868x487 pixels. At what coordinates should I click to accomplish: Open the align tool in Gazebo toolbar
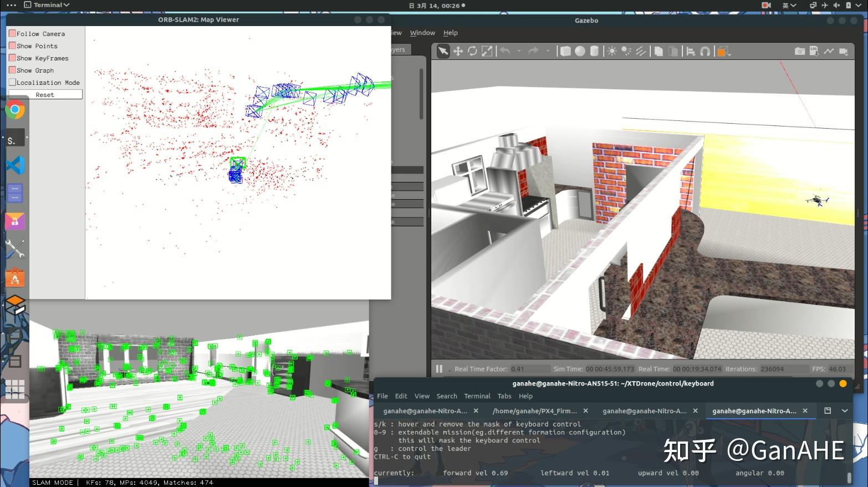point(691,52)
